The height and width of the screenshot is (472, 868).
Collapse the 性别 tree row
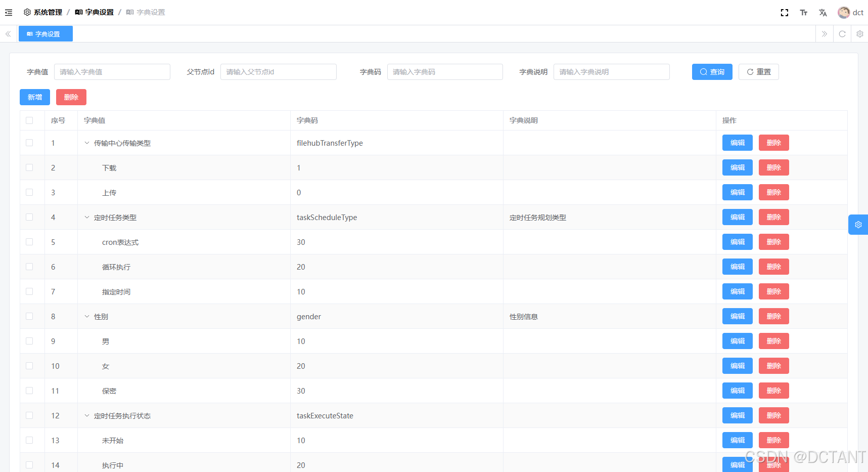click(87, 317)
